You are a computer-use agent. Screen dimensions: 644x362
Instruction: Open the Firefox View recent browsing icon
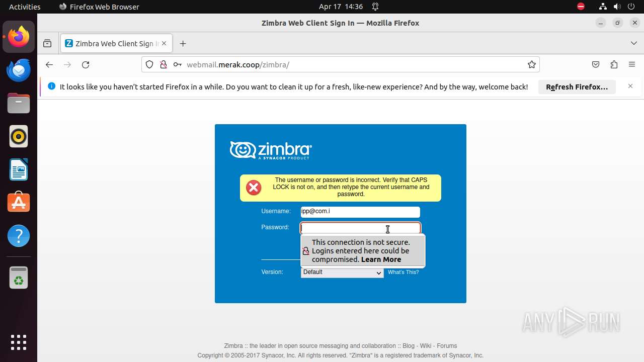tap(47, 44)
